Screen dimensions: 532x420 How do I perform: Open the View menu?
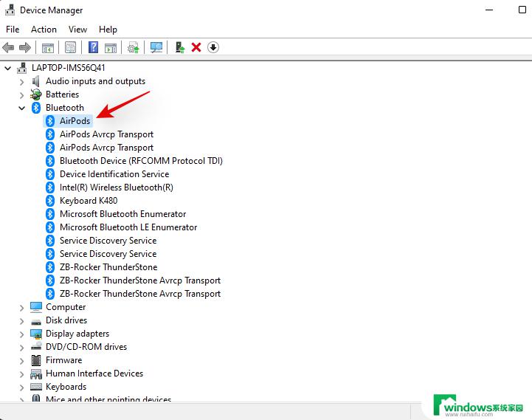[77, 30]
